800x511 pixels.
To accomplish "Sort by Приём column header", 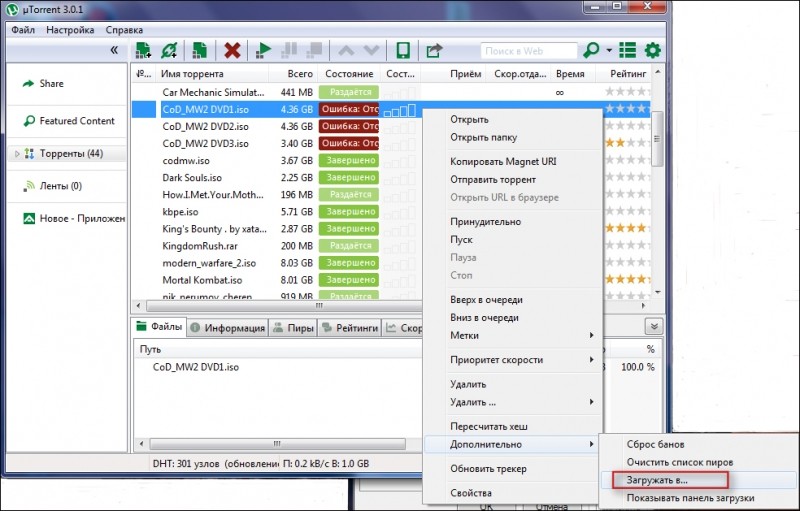I will coord(465,74).
